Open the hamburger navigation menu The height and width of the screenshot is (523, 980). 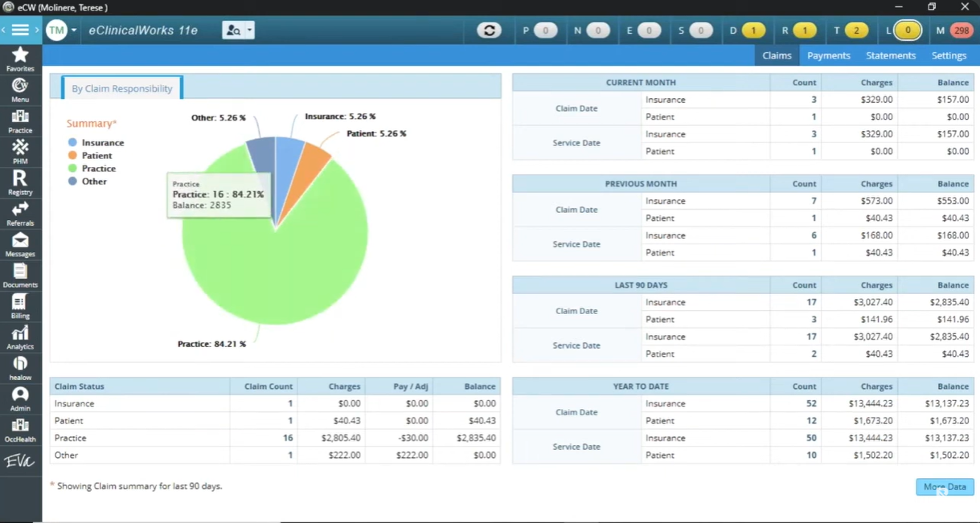(20, 29)
